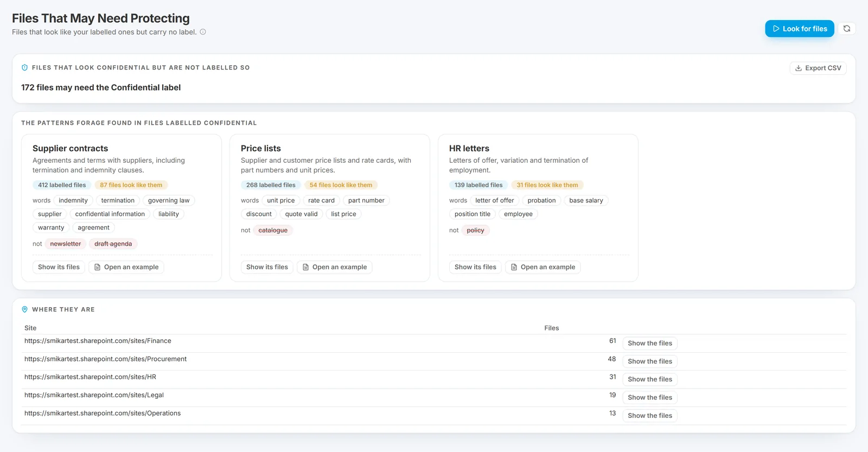Select the 'letter of offer' keyword chip
Image resolution: width=868 pixels, height=452 pixels.
tap(495, 201)
